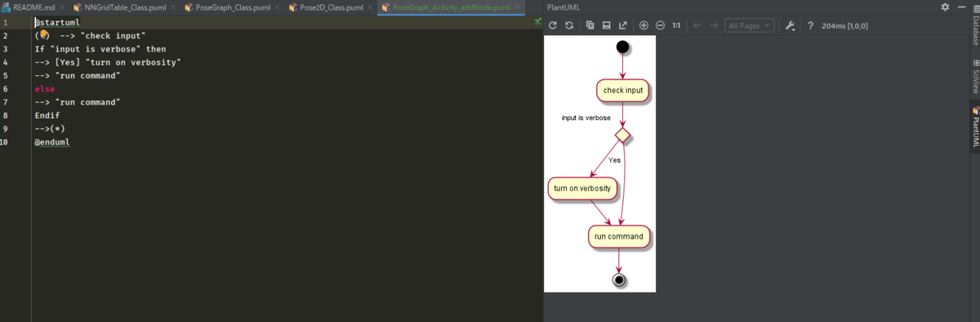Image resolution: width=980 pixels, height=322 pixels.
Task: Open diagram in external window icon
Action: 623,25
